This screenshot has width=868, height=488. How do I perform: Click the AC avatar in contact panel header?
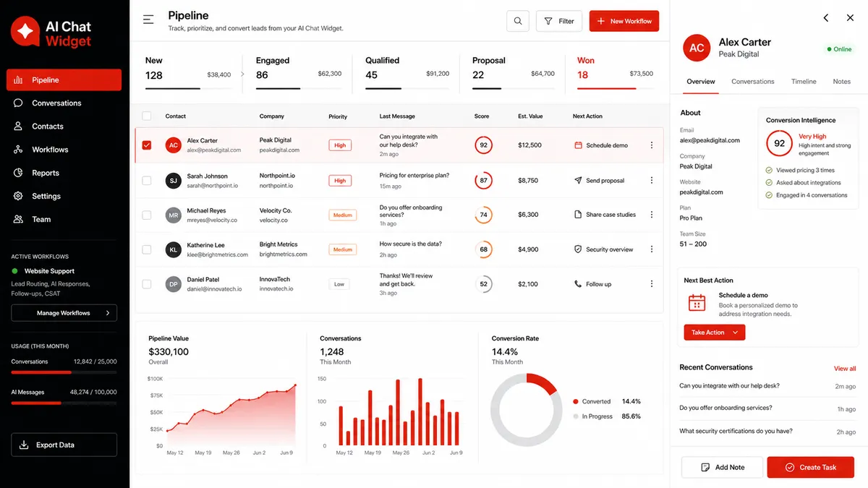(697, 48)
